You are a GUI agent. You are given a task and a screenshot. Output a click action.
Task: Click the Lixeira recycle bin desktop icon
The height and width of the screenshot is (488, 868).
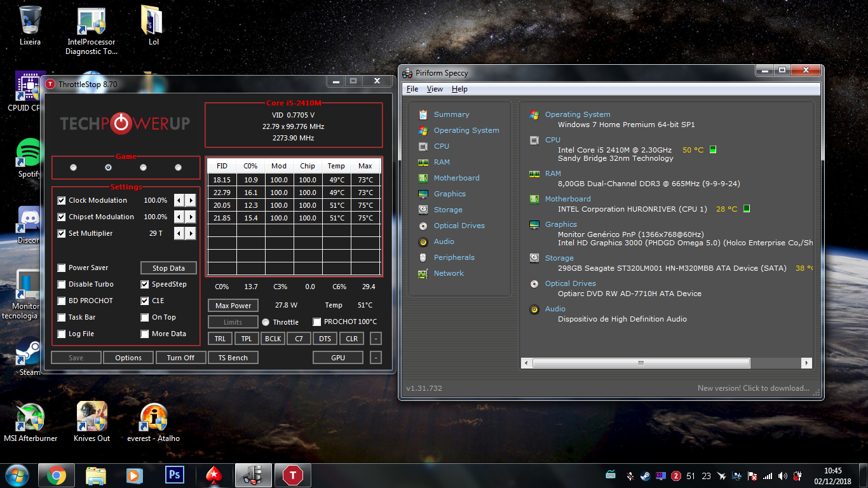point(30,26)
